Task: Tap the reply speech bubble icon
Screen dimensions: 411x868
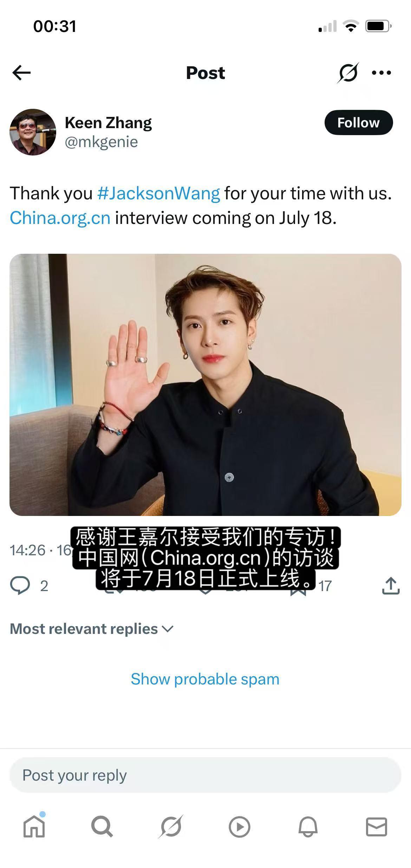Action: (20, 585)
